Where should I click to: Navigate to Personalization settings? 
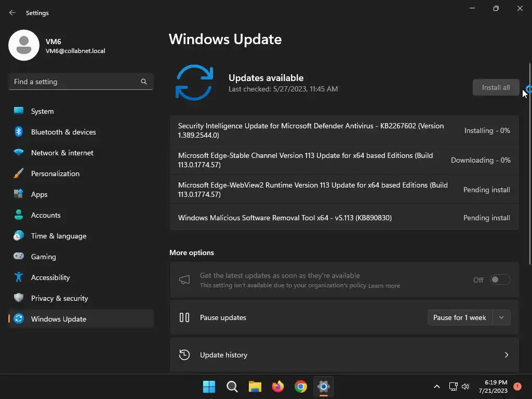coord(81,174)
